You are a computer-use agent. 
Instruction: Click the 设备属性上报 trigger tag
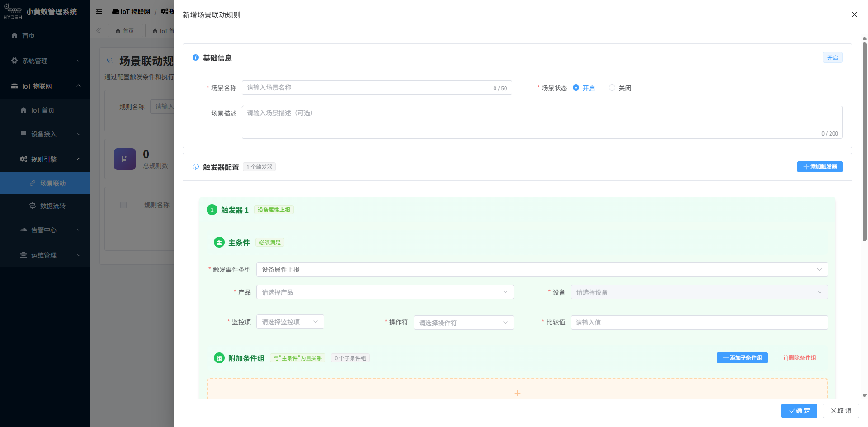(x=274, y=210)
